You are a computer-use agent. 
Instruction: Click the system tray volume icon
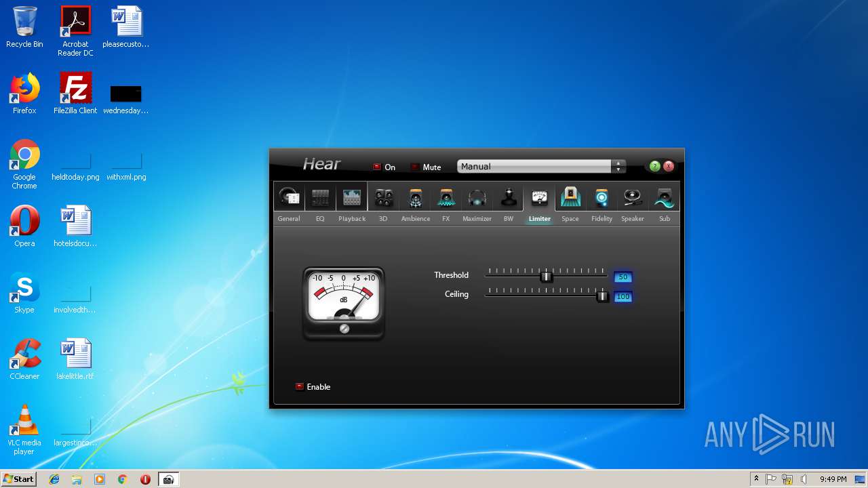(x=804, y=479)
